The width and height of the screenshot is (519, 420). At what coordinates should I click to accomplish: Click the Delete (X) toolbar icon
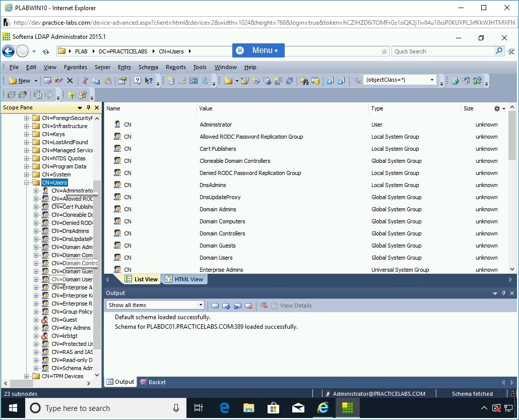(70, 81)
